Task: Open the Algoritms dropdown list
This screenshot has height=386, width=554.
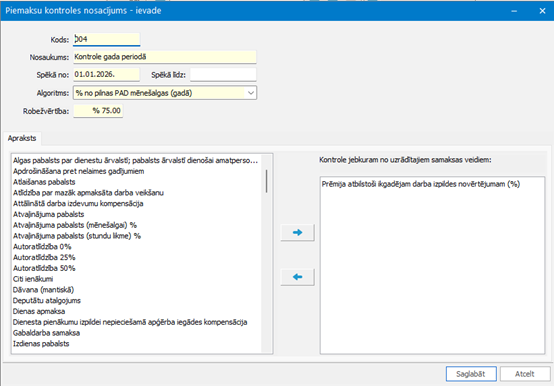Action: [251, 93]
